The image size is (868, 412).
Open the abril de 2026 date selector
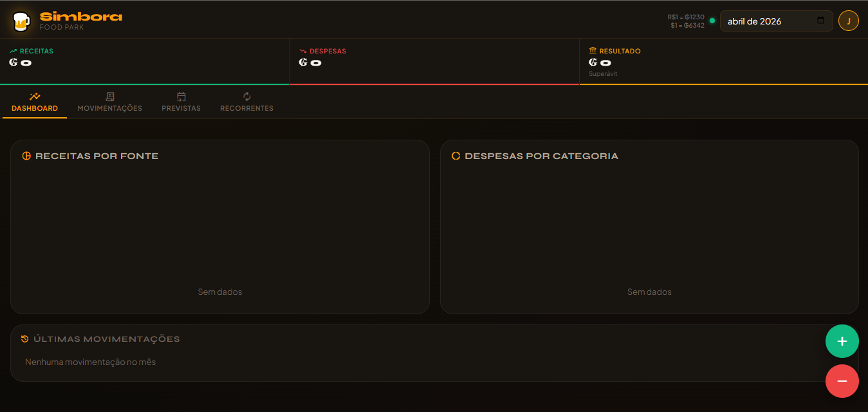click(759, 21)
